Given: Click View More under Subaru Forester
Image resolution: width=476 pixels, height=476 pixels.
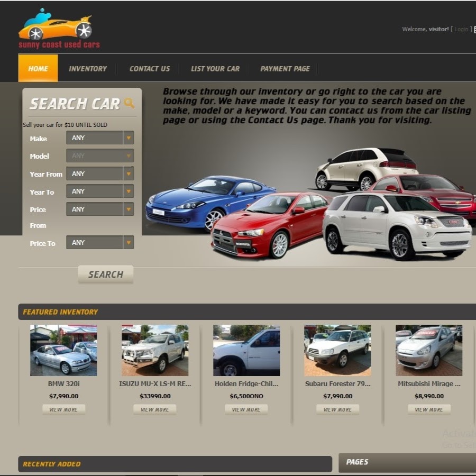Looking at the screenshot, I should pyautogui.click(x=337, y=409).
